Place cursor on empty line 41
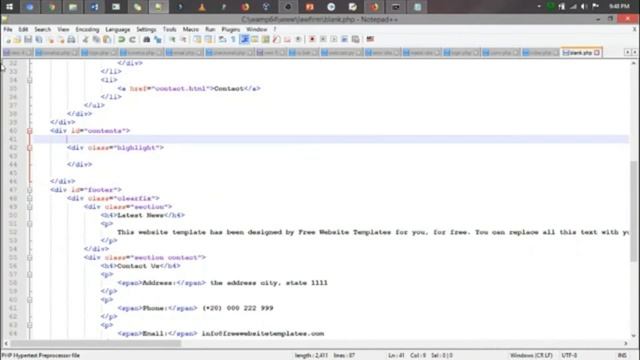This screenshot has width=640, height=360. click(x=331, y=139)
